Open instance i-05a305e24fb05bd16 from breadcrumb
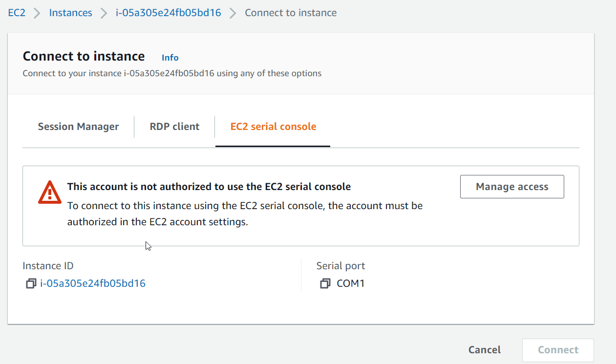This screenshot has height=364, width=616. 168,13
